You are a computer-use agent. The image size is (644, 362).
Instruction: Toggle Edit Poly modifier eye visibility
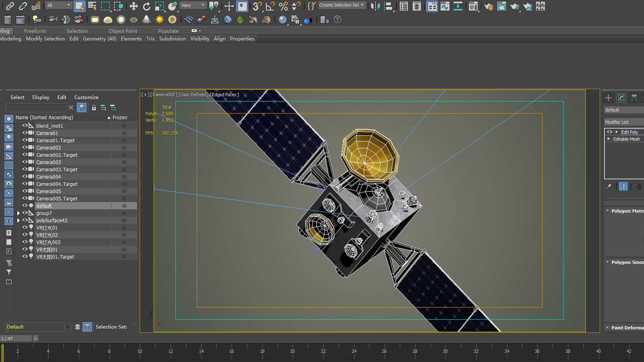tap(609, 132)
